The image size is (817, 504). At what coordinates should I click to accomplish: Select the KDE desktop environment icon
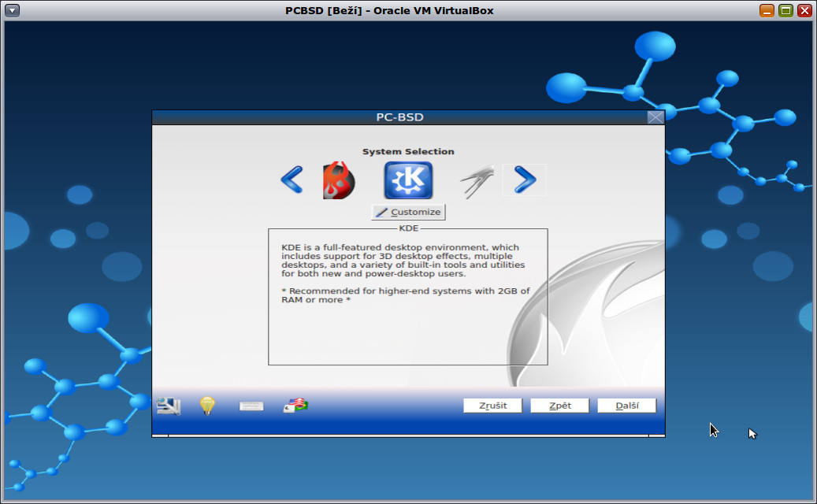tap(407, 180)
